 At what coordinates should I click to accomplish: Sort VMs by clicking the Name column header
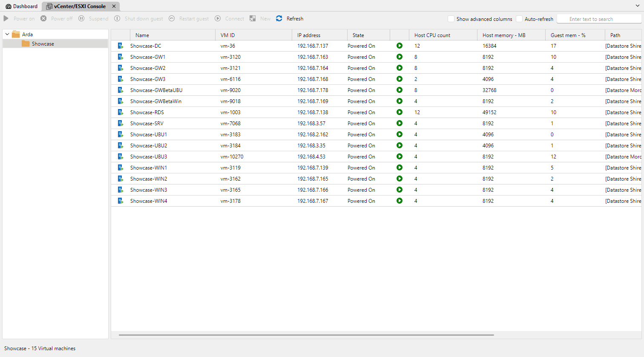(x=142, y=35)
